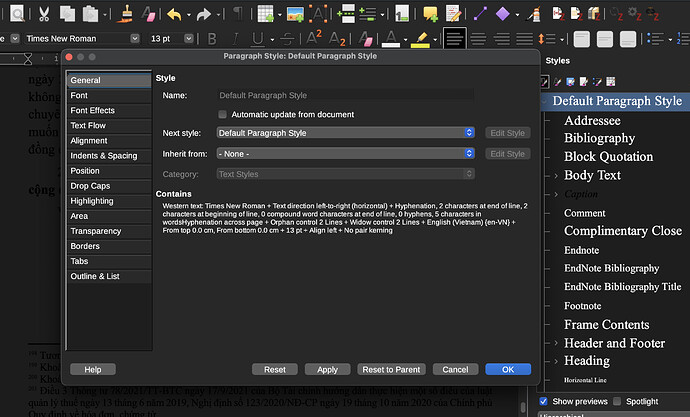Click the Subscript icon
Viewport: 690px width, 417px height.
(x=337, y=39)
